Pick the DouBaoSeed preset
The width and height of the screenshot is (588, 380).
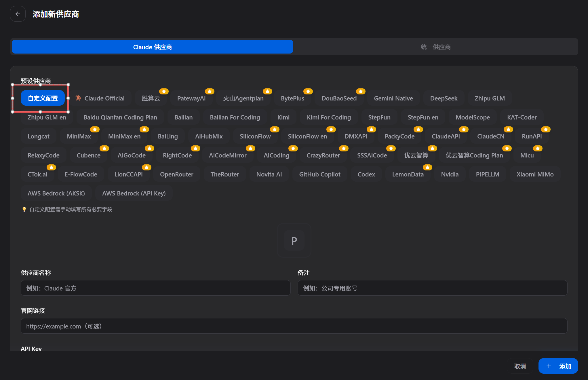(339, 98)
